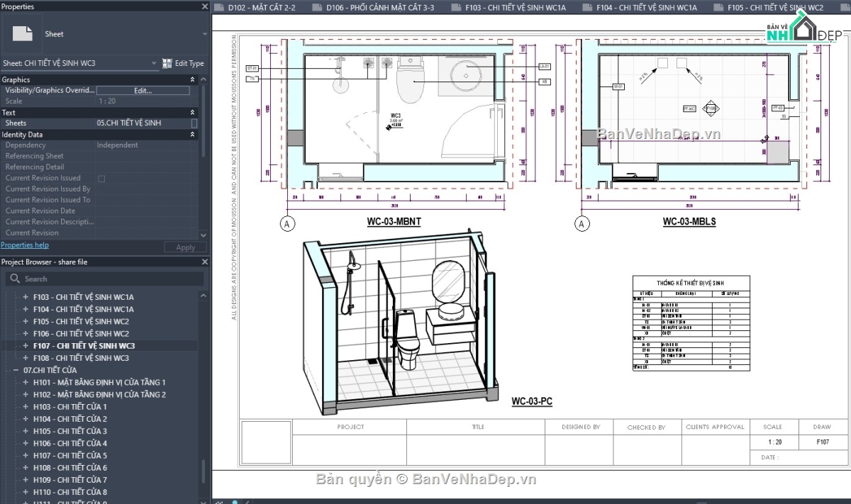Screen dimensions: 851x504
Task: Click the WC-03-MBNT view title
Action: click(394, 222)
